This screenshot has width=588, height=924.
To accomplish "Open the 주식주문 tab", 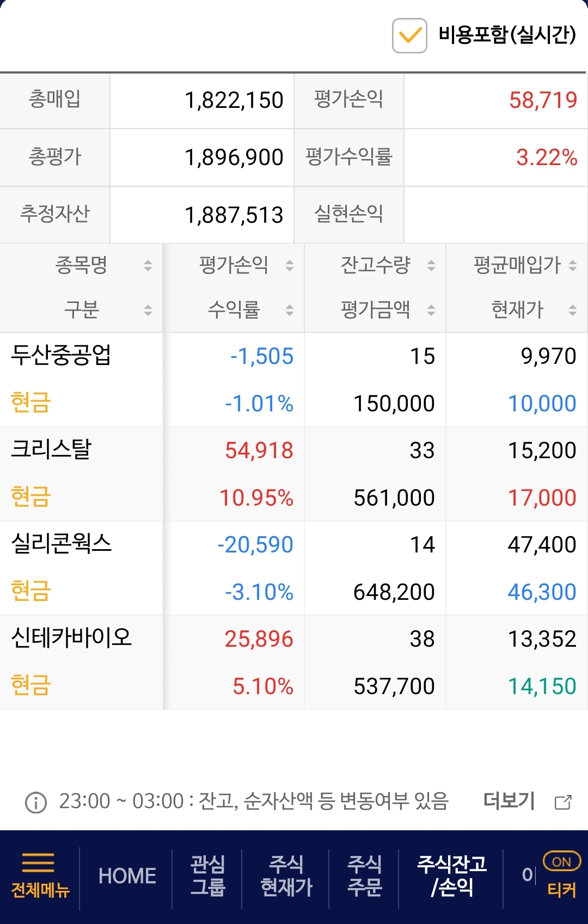I will click(364, 876).
